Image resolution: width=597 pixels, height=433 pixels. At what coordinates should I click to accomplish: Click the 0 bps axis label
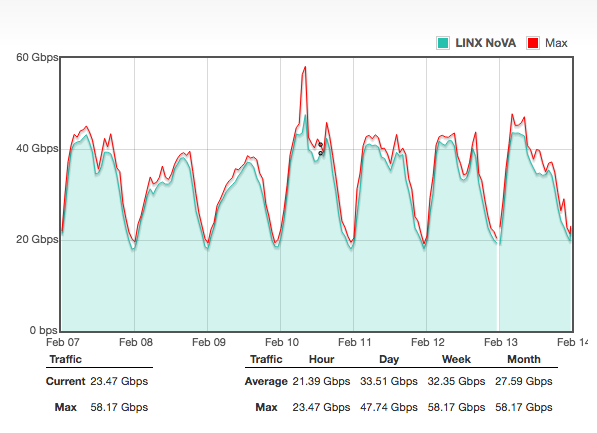[43, 331]
